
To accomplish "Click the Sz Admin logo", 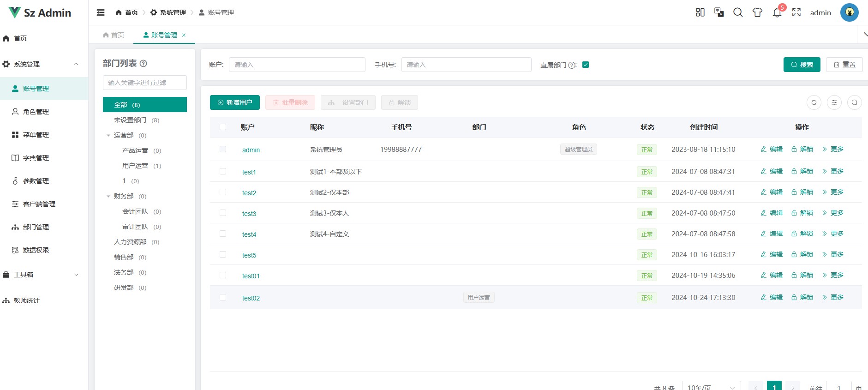I will pos(40,12).
